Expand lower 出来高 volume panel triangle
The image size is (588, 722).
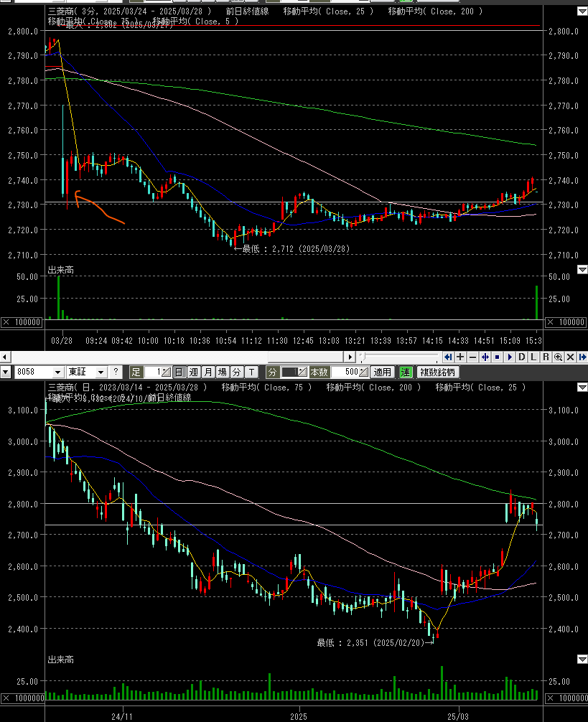click(582, 660)
